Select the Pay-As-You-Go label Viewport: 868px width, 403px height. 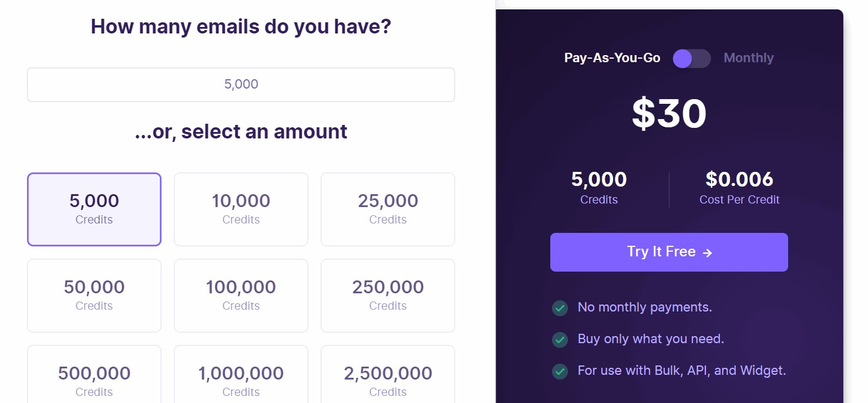coord(612,58)
